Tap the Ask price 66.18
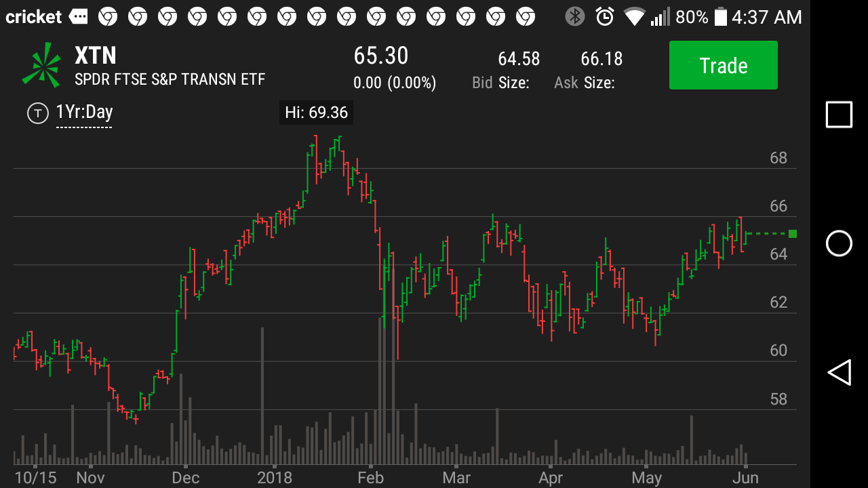868x488 pixels. (x=601, y=60)
